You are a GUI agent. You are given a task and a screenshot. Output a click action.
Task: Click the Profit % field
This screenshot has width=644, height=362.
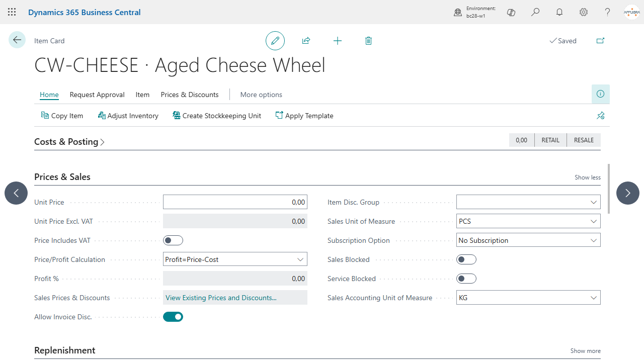tap(235, 279)
